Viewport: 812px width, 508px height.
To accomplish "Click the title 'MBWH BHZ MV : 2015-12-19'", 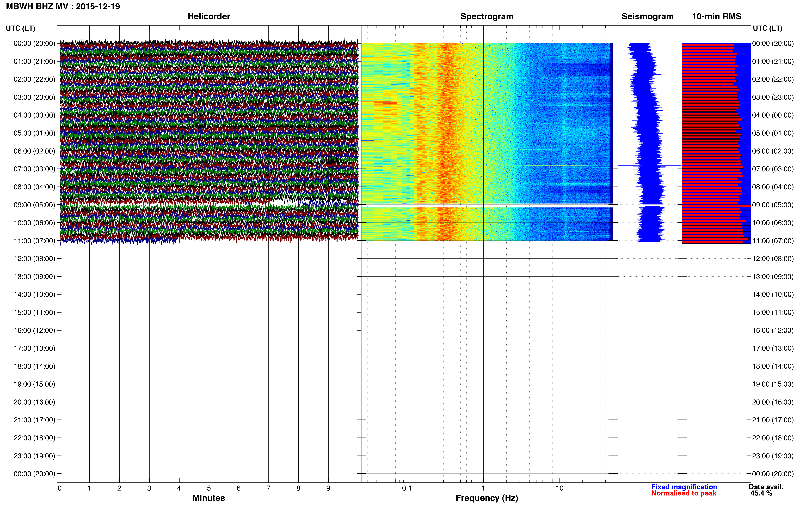I will 63,6.
